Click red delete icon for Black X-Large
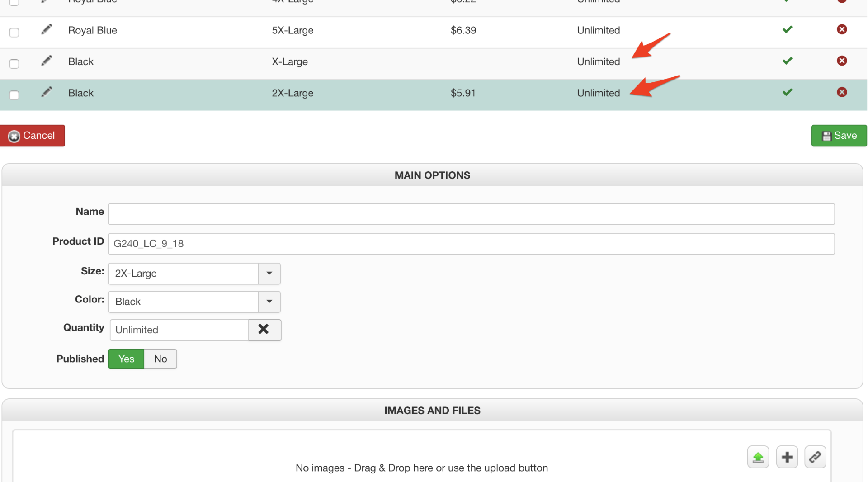 [841, 61]
